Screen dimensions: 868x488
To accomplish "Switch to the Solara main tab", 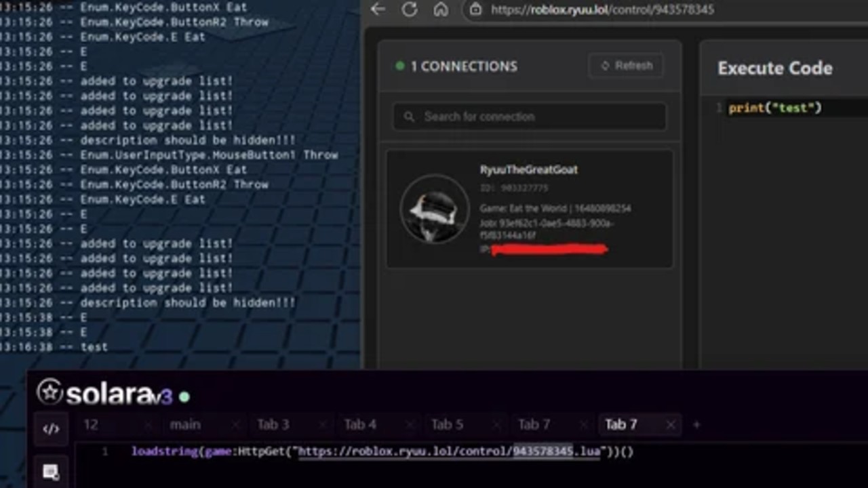I will 185,425.
